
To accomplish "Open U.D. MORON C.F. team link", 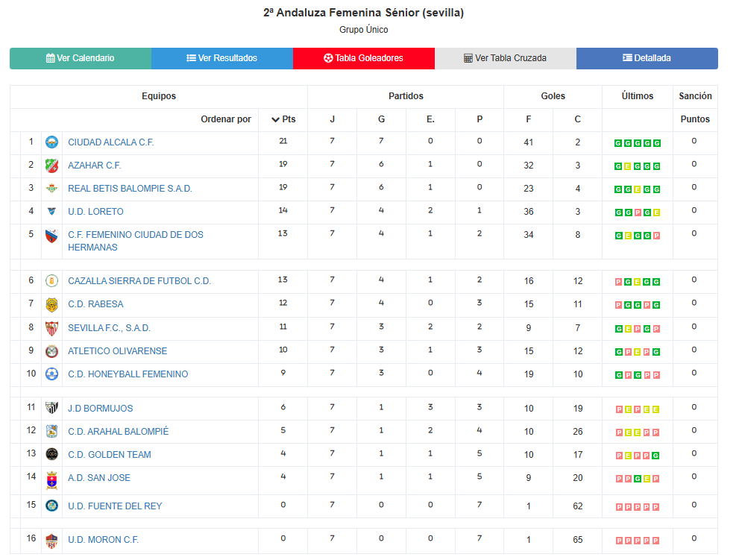I will (103, 540).
